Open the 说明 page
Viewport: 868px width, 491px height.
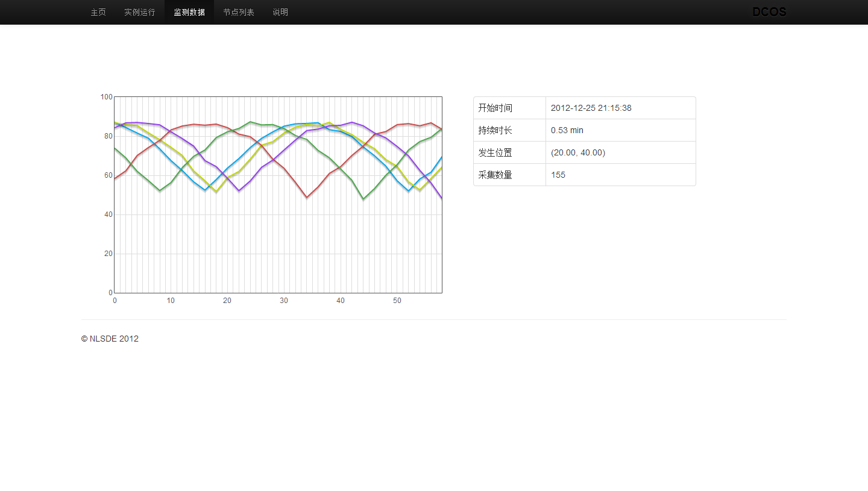(280, 12)
